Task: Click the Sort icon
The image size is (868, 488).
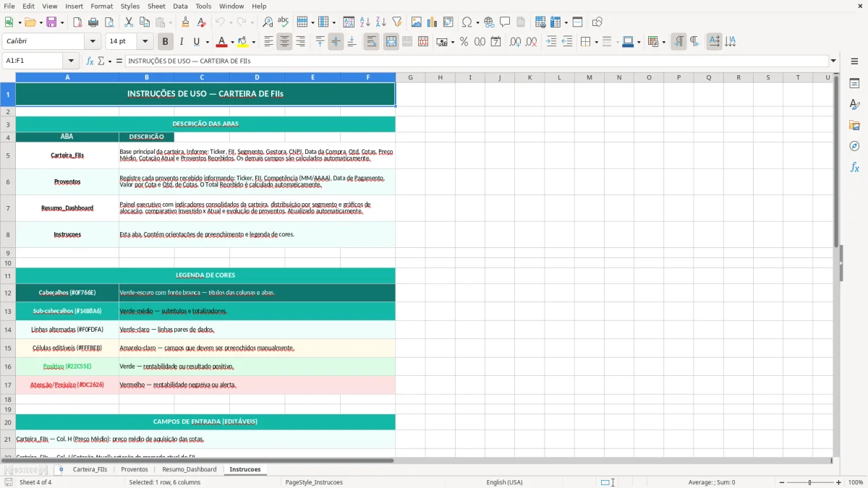Action: (349, 22)
